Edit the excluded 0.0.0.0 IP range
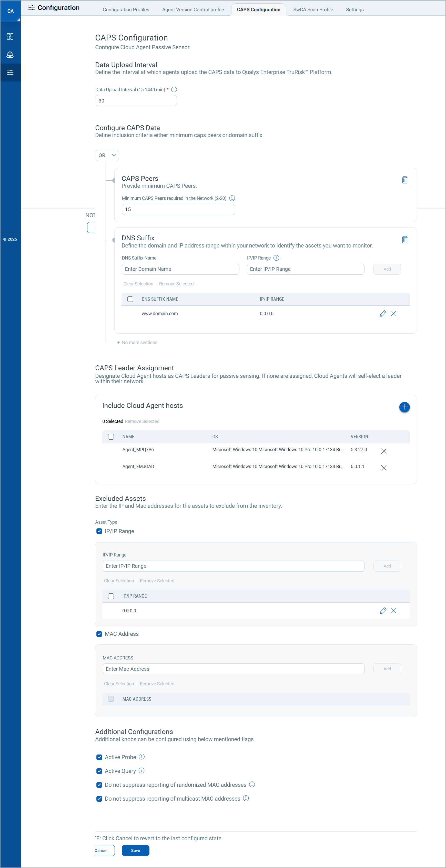 point(383,611)
